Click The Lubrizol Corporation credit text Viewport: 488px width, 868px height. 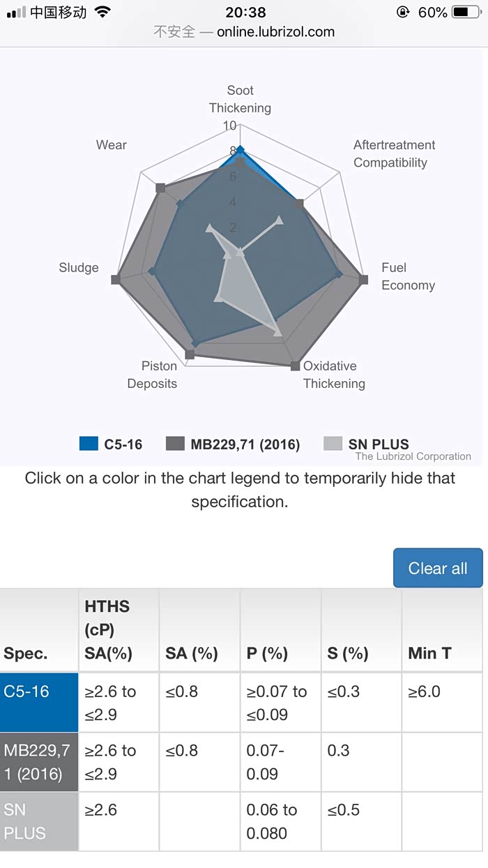tap(413, 456)
